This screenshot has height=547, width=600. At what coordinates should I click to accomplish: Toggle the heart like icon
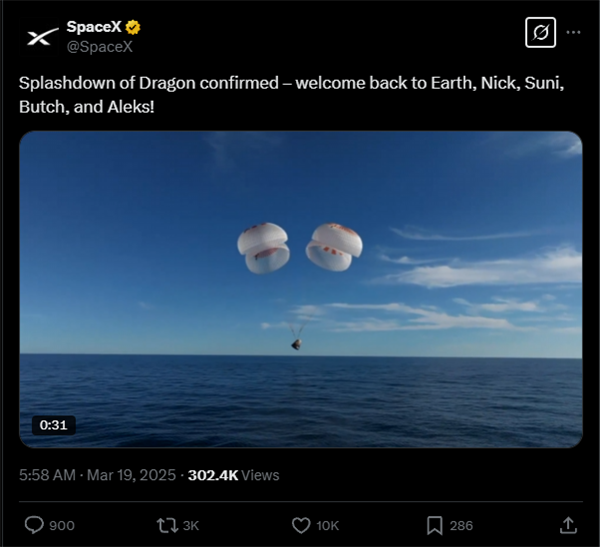click(x=300, y=525)
